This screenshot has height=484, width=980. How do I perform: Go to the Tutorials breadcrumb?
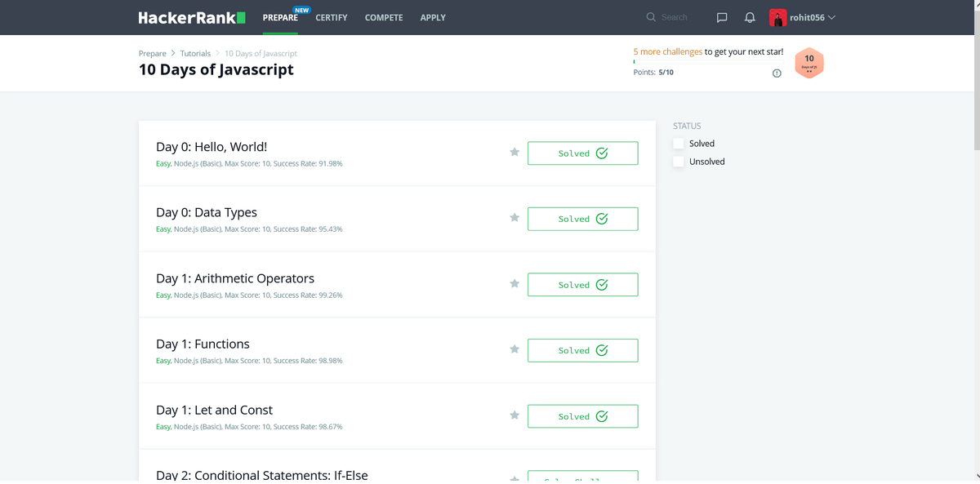[x=195, y=54]
